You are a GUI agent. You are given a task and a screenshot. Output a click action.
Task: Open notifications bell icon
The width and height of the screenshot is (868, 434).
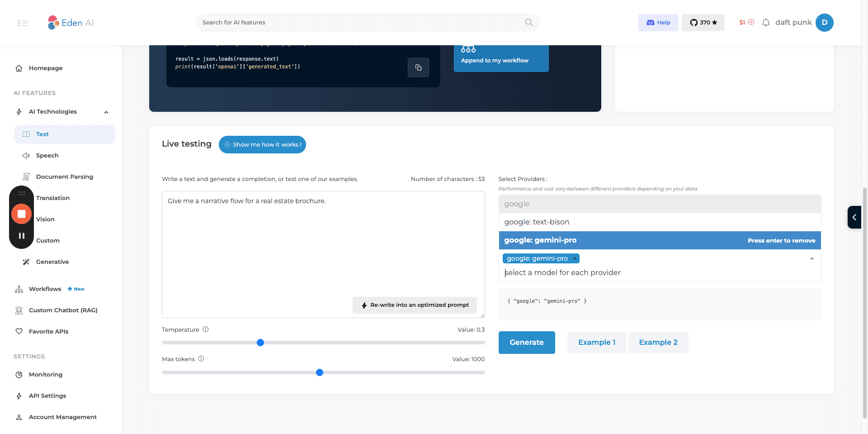click(x=766, y=23)
